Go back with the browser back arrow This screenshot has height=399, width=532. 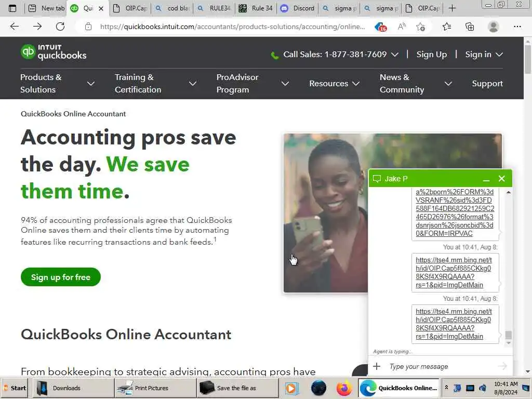click(x=14, y=26)
